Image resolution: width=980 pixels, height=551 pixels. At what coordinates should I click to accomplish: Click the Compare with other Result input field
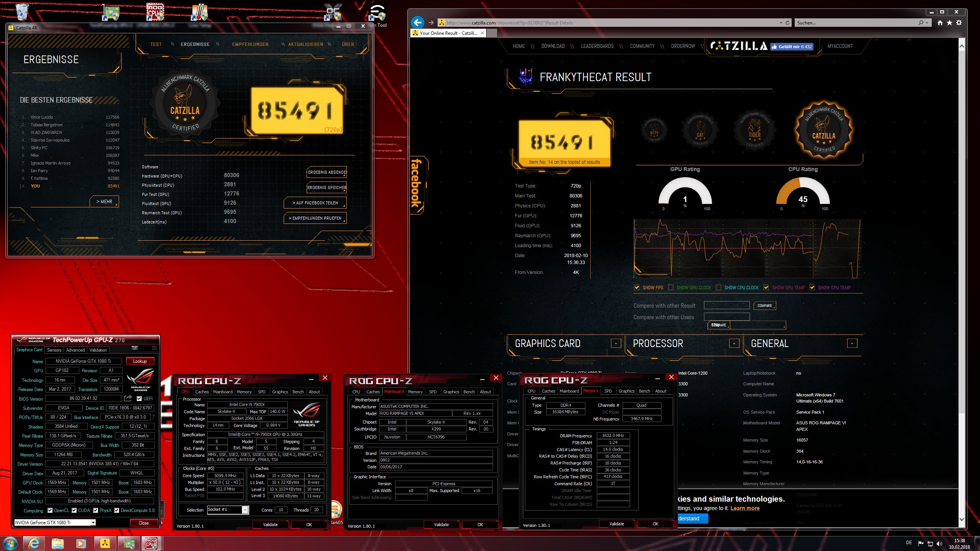727,305
